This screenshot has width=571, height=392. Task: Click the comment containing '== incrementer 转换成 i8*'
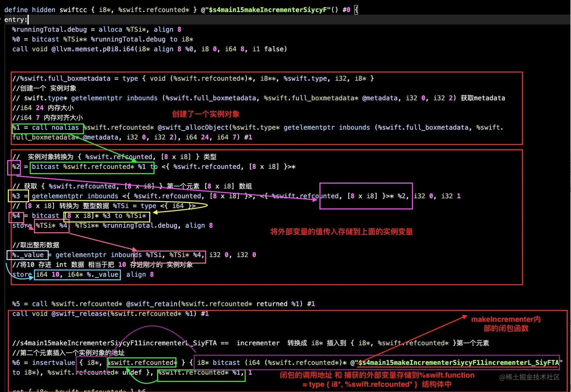(251, 343)
